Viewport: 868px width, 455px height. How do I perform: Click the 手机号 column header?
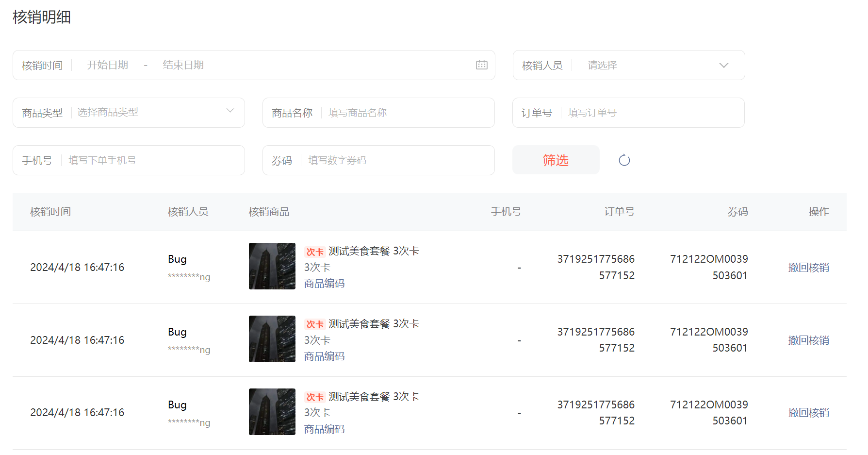coord(506,212)
